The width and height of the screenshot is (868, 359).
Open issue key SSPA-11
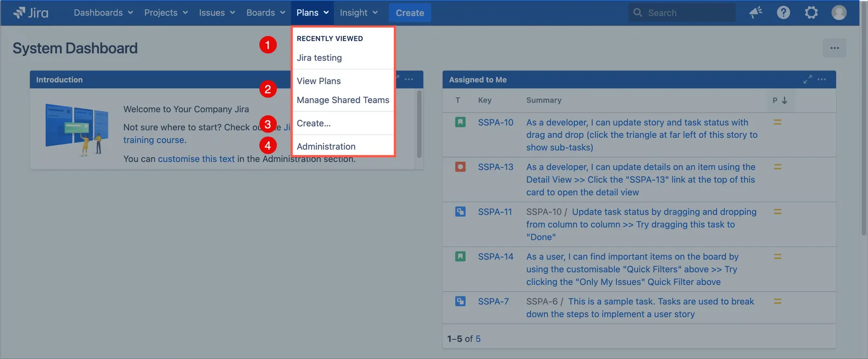[x=495, y=212]
